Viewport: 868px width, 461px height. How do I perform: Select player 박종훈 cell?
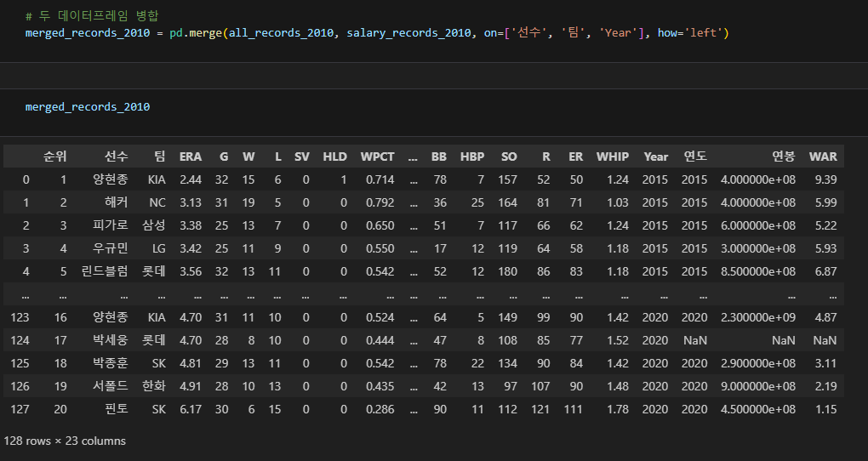click(x=110, y=363)
